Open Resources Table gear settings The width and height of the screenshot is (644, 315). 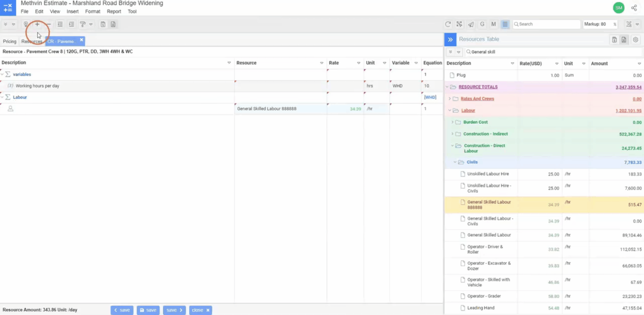click(636, 39)
